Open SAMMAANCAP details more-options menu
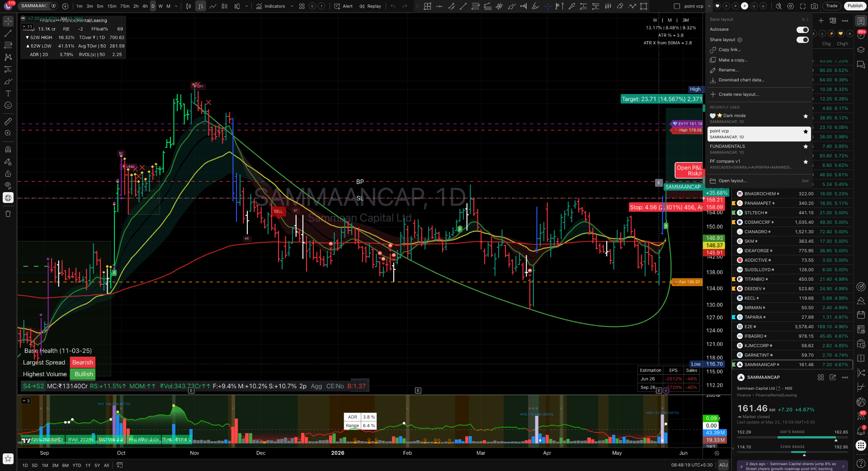Viewport: 868px width, 471px height. coord(845,377)
